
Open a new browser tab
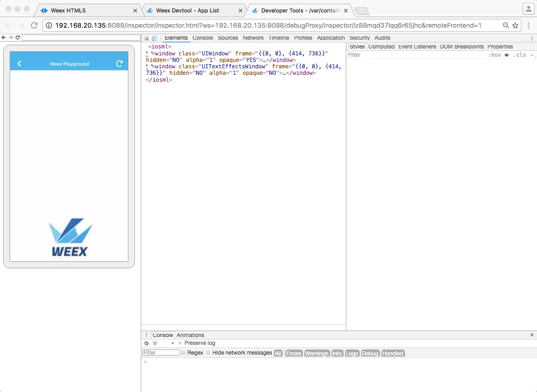coord(362,11)
